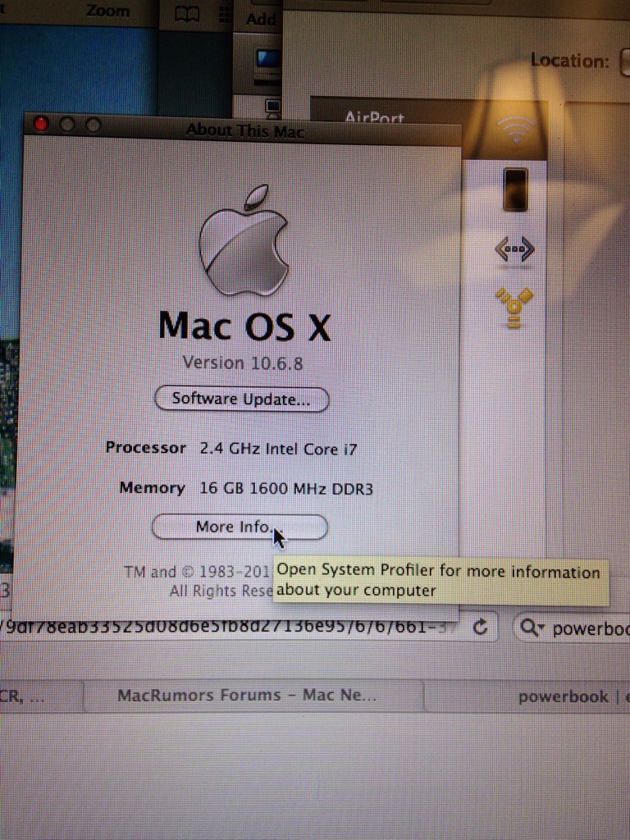Click the Processor 2.4 GHz Intel Core i7 text

pos(231,449)
